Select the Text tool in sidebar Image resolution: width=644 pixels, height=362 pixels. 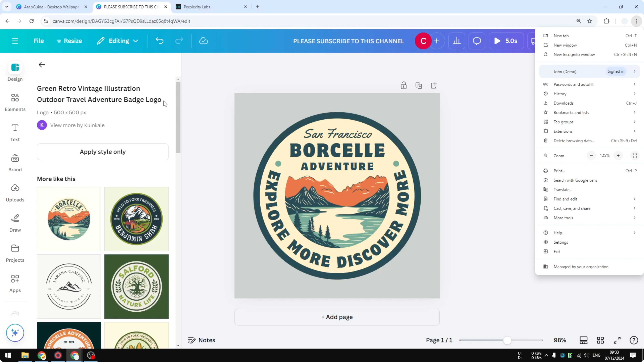[x=15, y=132]
